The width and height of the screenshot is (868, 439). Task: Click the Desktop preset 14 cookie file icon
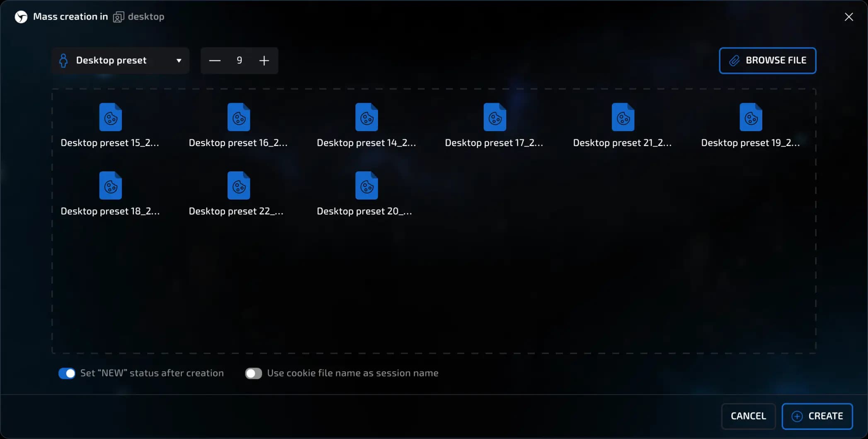coord(366,117)
